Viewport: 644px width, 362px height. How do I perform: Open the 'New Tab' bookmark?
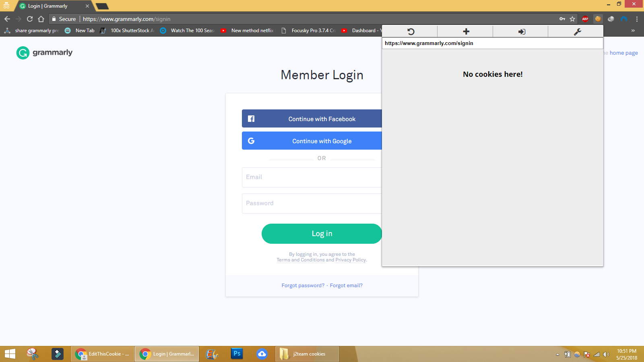point(80,31)
